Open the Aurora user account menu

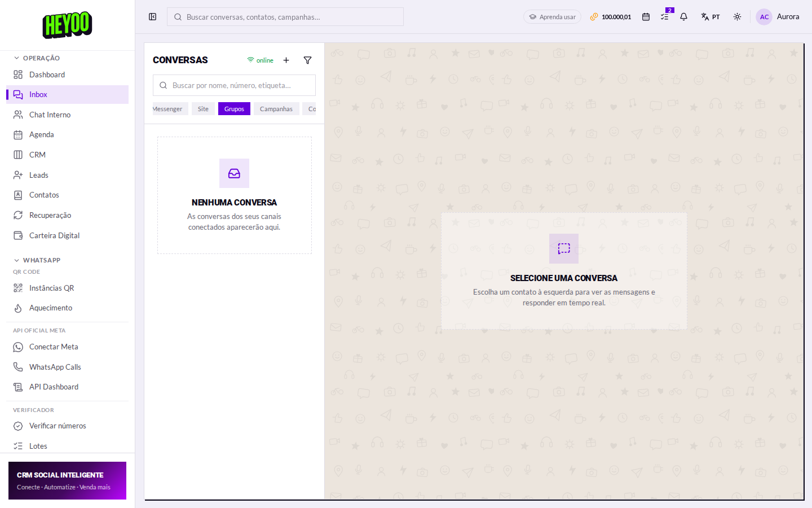coord(778,17)
